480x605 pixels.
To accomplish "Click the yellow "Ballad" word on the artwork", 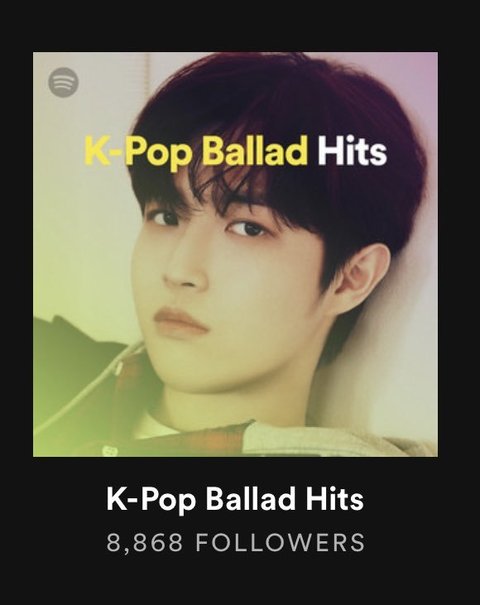I will coord(255,150).
